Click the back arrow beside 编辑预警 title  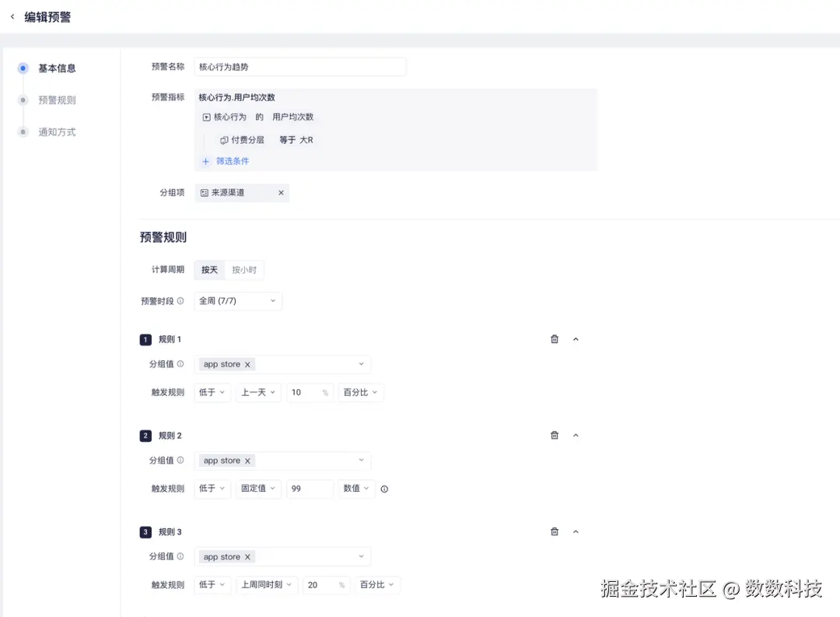click(x=11, y=16)
